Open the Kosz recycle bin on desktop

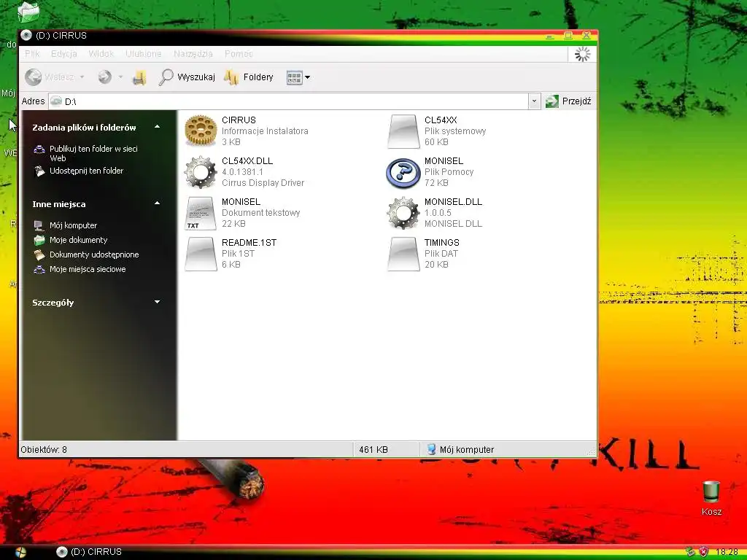[x=711, y=498]
